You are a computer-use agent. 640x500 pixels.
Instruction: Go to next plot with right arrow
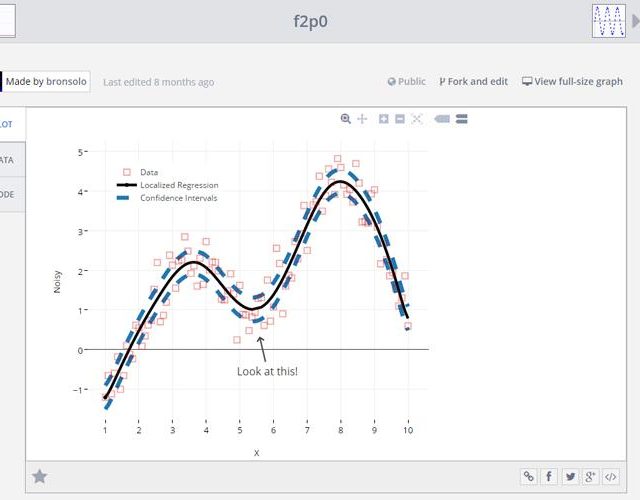(636, 21)
